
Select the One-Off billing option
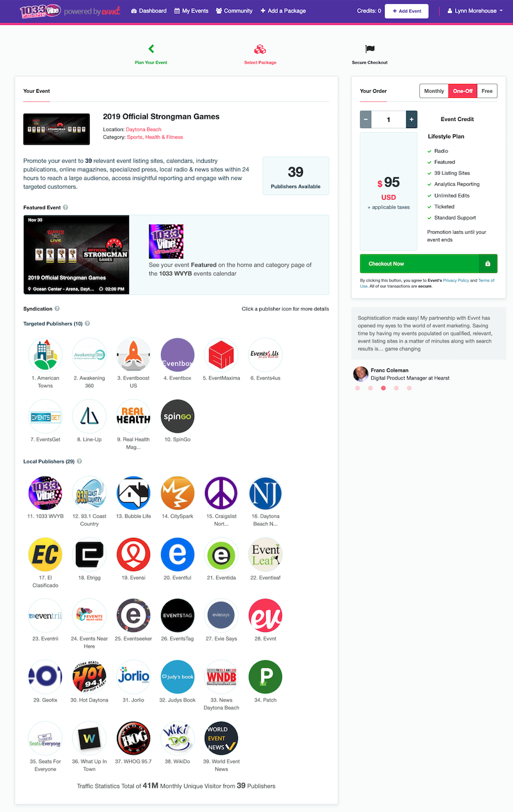pos(463,91)
